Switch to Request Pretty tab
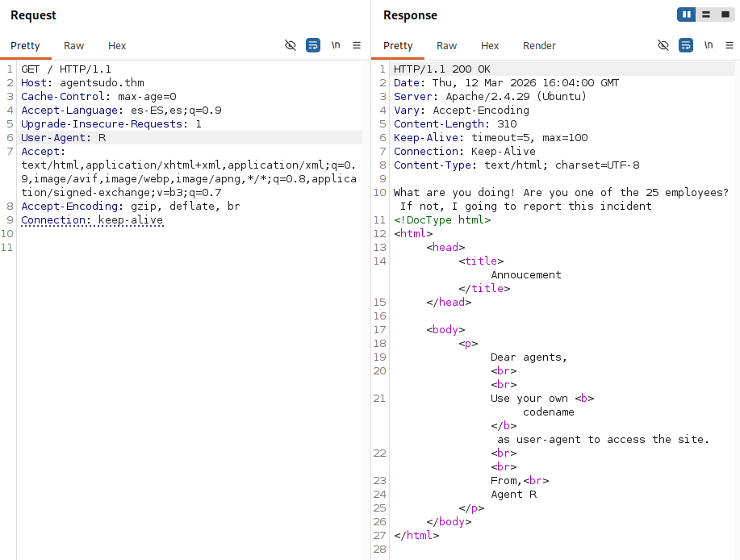The width and height of the screenshot is (740, 560). 25,46
